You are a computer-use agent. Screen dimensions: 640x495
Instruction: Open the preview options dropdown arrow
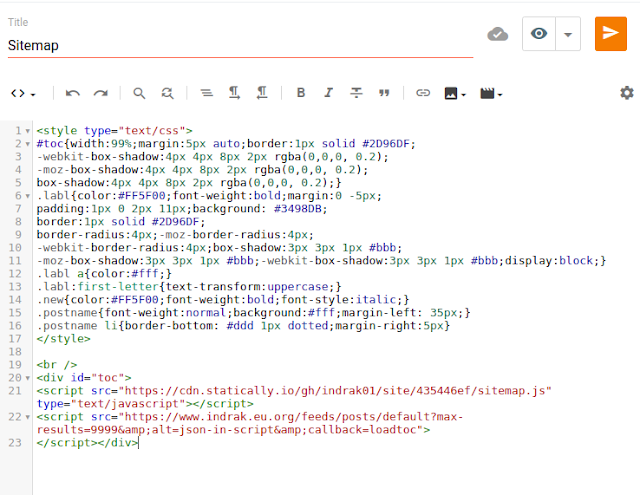[568, 34]
